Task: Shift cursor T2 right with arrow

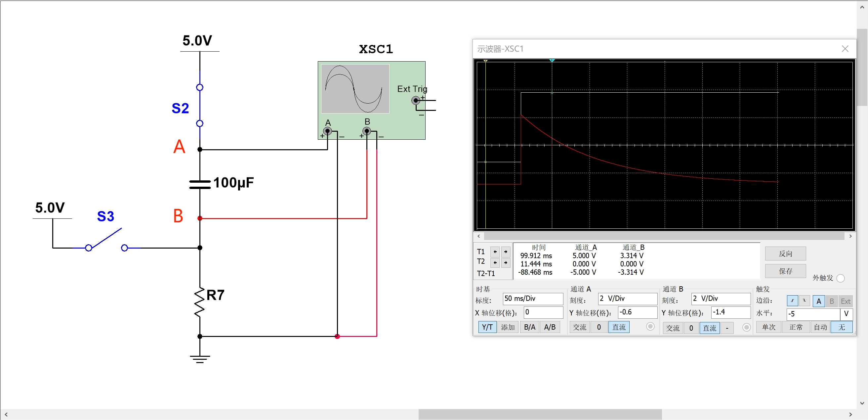Action: [506, 262]
